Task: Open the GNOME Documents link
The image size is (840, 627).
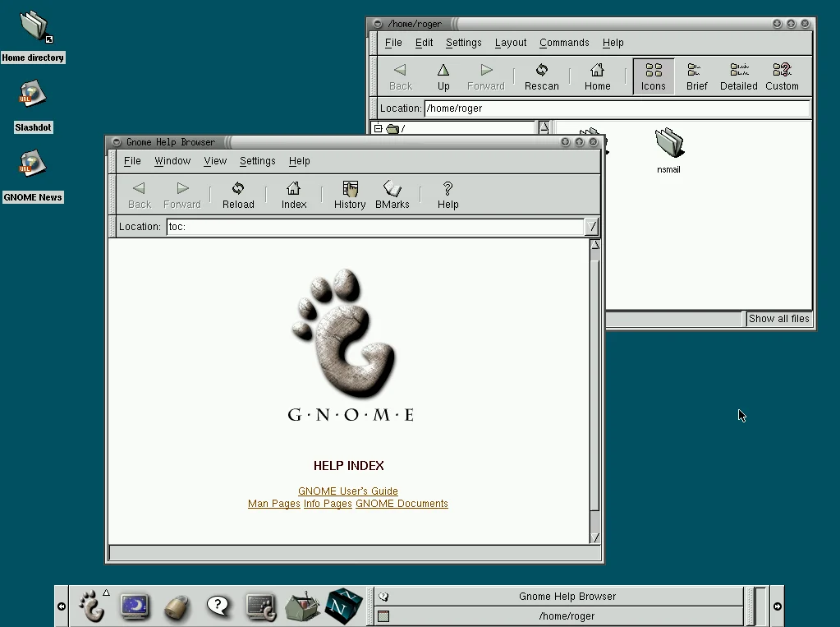Action: click(x=402, y=504)
